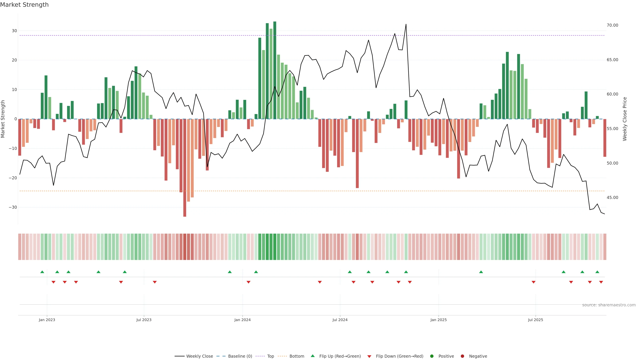644x362 pixels.
Task: Click the deepest red bar below -30
Action: [x=185, y=167]
